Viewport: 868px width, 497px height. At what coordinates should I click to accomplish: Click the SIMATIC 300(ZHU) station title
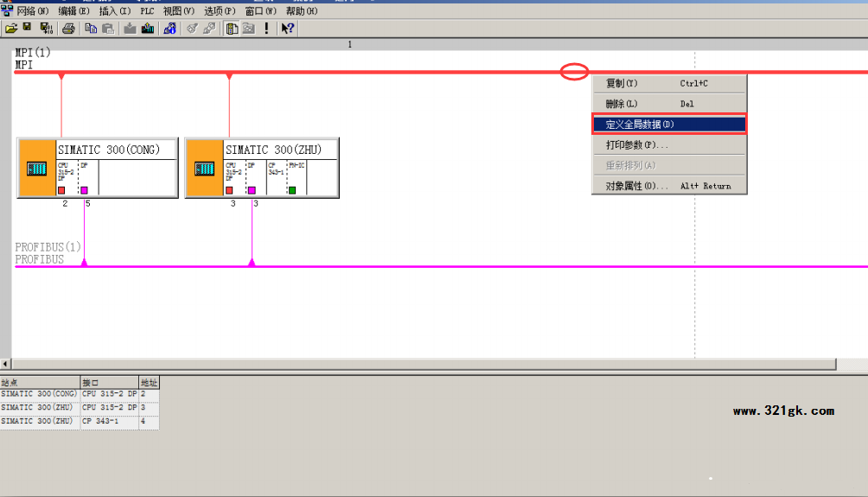pos(273,150)
